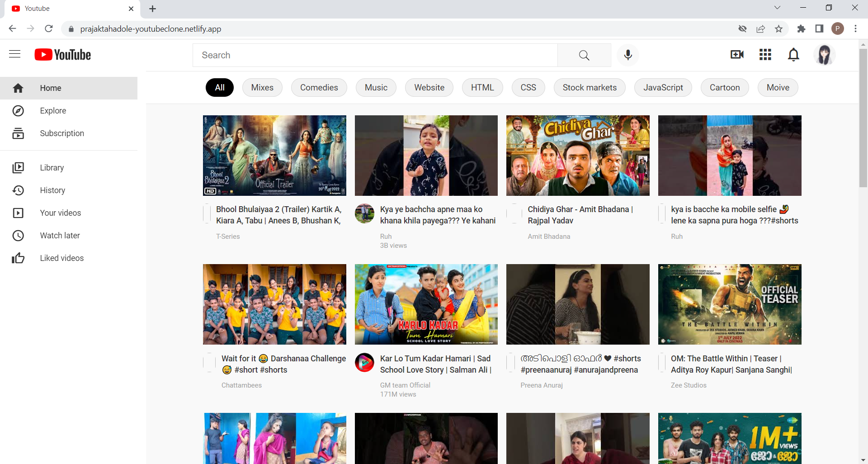The image size is (868, 464).
Task: Click Chattambees channel name
Action: (x=241, y=385)
